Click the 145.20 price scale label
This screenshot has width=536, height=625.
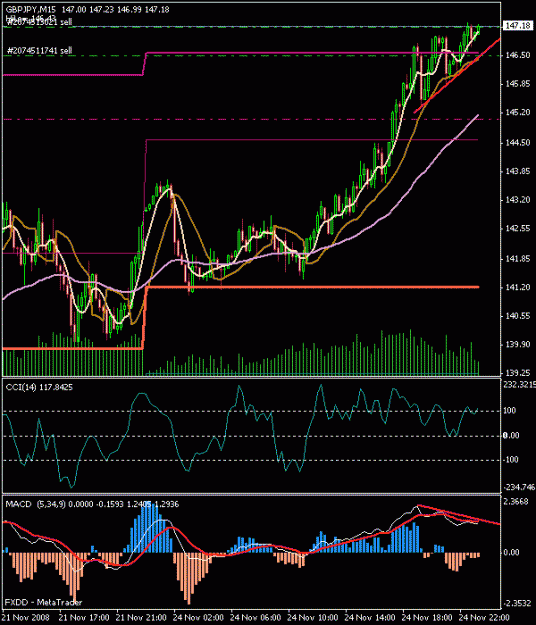[518, 112]
